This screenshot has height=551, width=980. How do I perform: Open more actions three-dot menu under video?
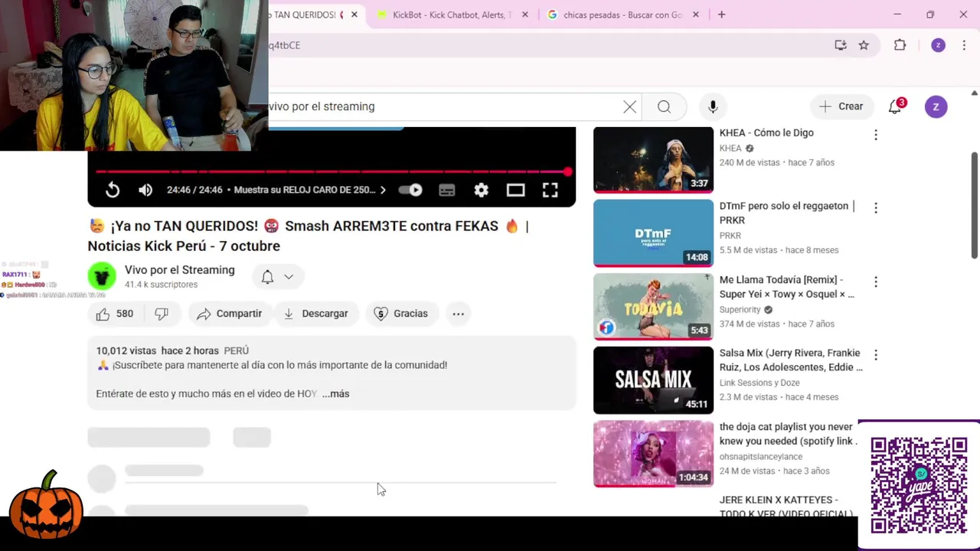(458, 314)
